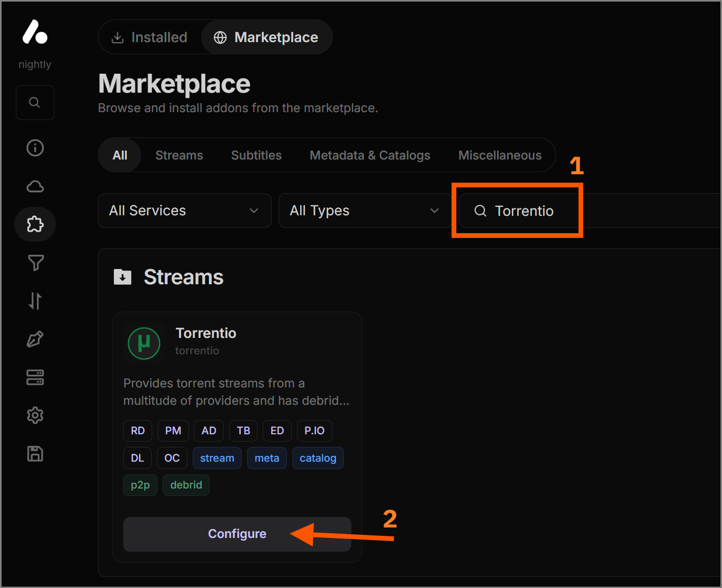Click the RD service tag

tap(138, 431)
